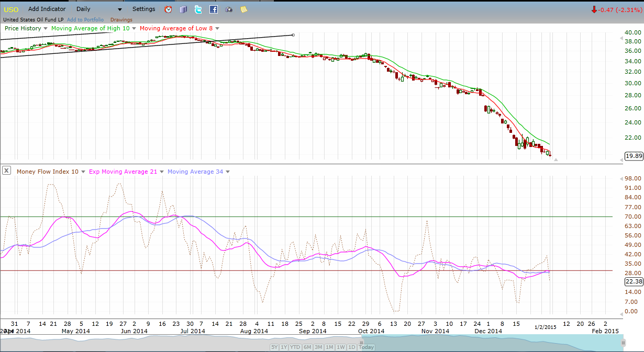Expand Money Flow Index 10 options arrow
Image resolution: width=644 pixels, height=352 pixels.
pos(84,172)
